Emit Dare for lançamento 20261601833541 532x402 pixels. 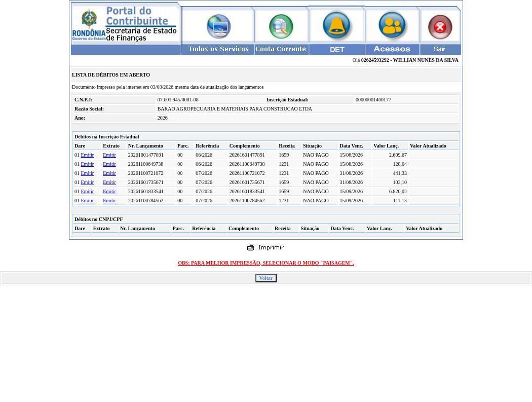[87, 192]
